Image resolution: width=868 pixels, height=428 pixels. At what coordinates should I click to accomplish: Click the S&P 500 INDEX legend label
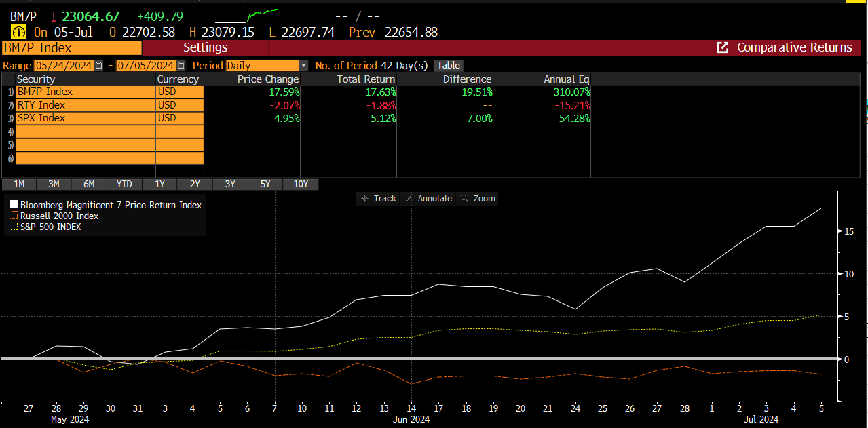coord(50,227)
